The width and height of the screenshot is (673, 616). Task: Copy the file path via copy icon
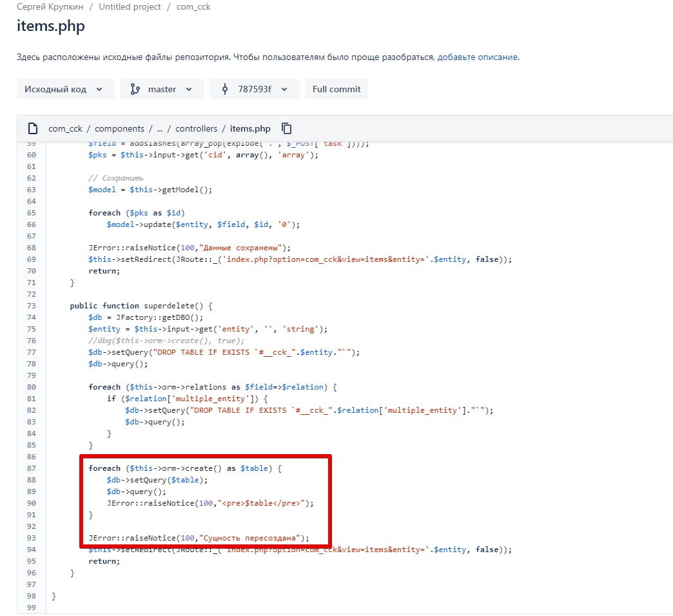(x=287, y=128)
